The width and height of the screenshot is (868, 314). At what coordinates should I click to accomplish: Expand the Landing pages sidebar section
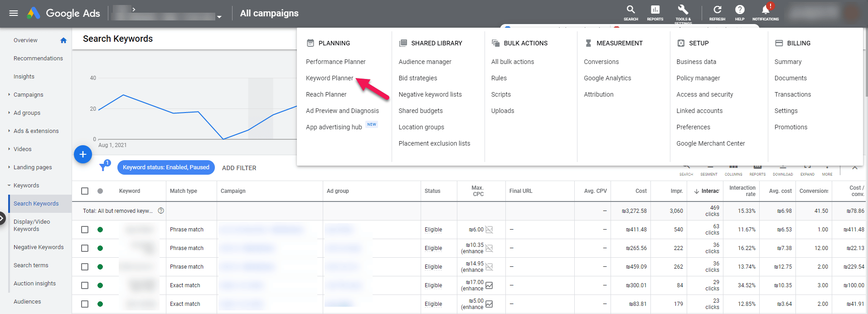tap(9, 167)
